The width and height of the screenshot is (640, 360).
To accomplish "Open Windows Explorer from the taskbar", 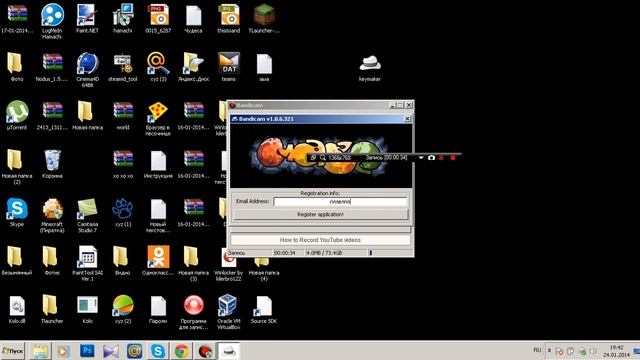I will pyautogui.click(x=40, y=351).
